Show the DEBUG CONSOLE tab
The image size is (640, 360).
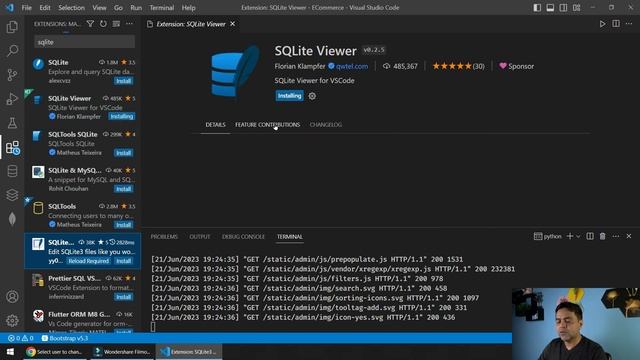pyautogui.click(x=243, y=237)
